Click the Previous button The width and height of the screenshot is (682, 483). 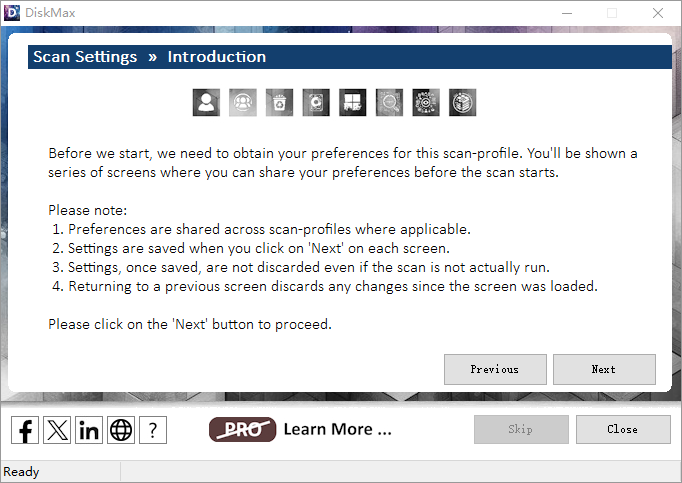coord(495,369)
